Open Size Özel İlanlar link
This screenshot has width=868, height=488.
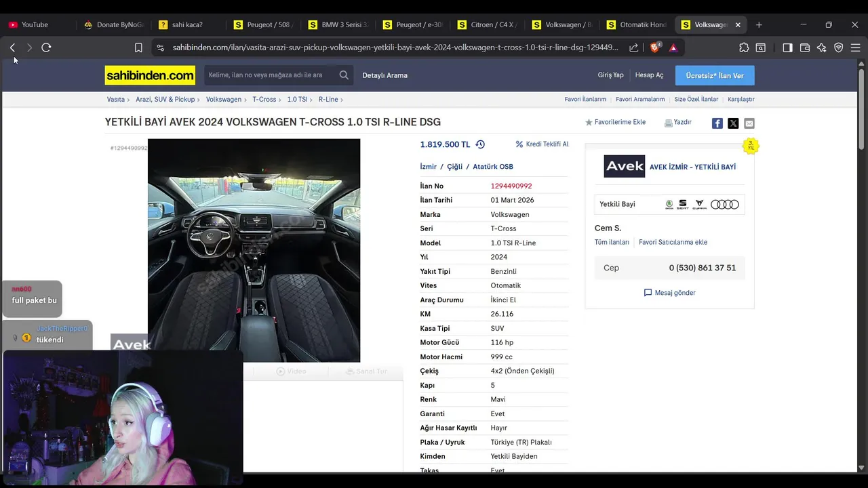click(x=696, y=100)
